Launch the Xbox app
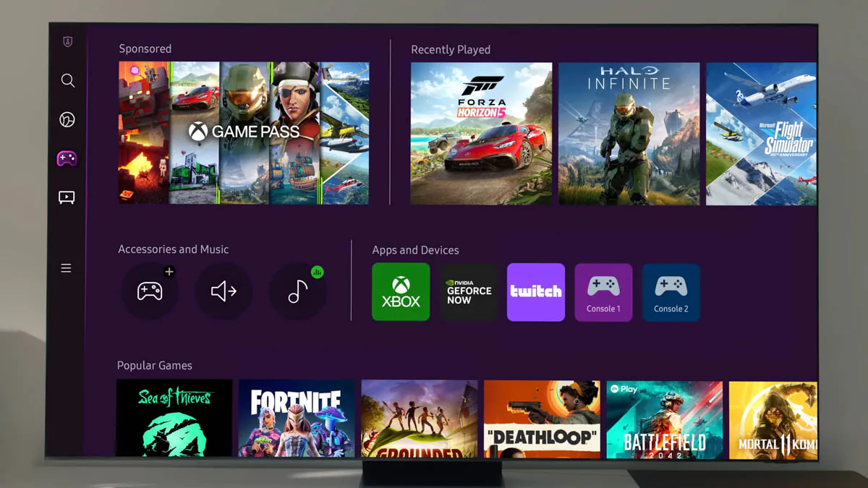This screenshot has height=488, width=868. coord(401,292)
